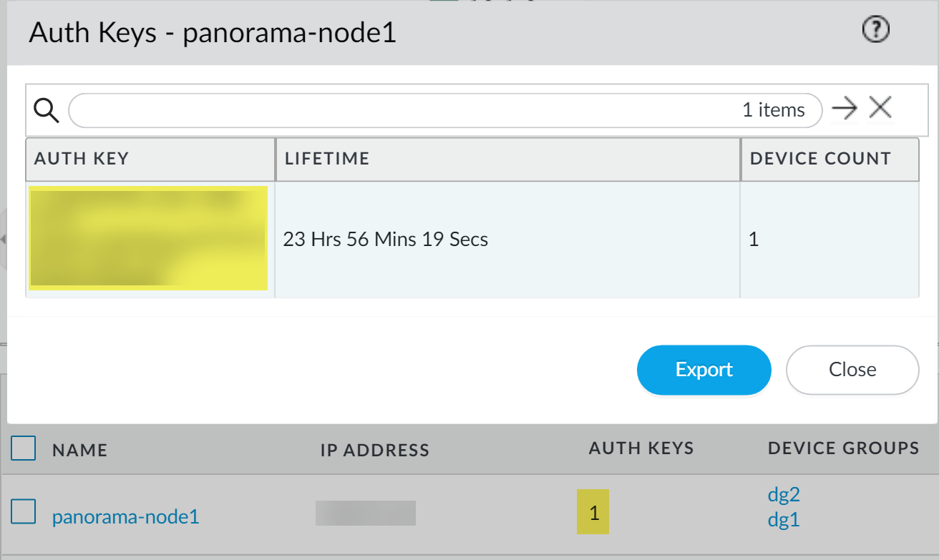
Task: Sort by the LIFETIME column header
Action: (327, 159)
